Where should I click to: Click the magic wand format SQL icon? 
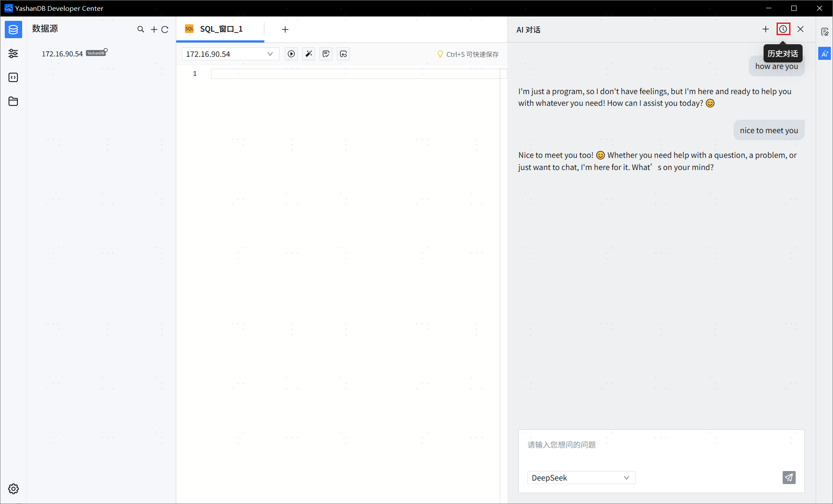(309, 54)
